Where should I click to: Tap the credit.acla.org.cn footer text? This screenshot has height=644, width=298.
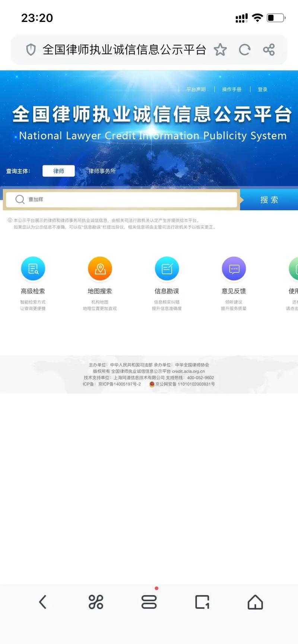(x=188, y=371)
